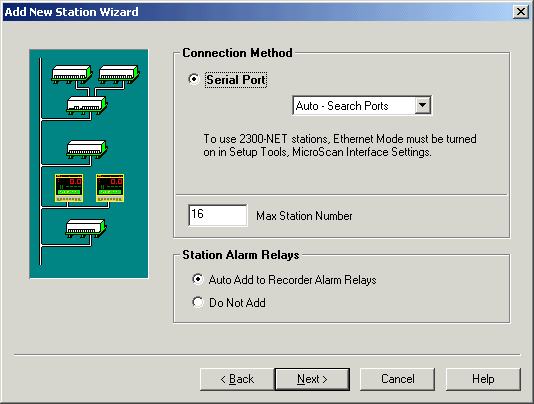
Task: Click the top-left white station module icon
Action: (x=72, y=74)
